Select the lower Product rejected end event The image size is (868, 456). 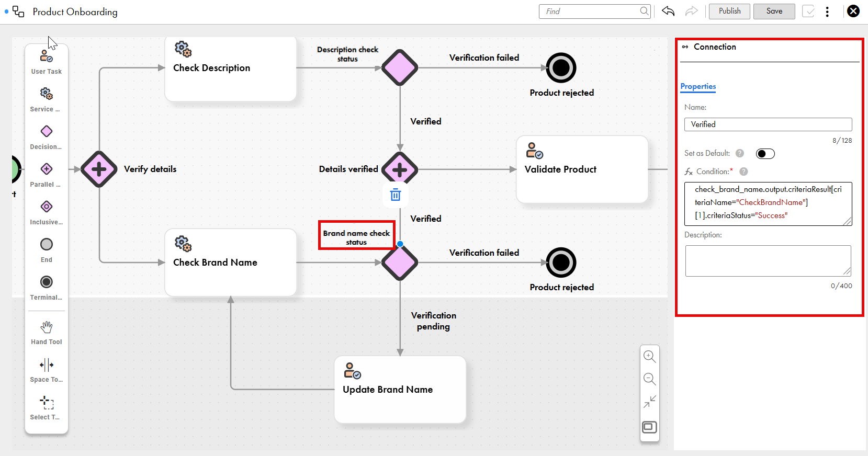pos(561,263)
